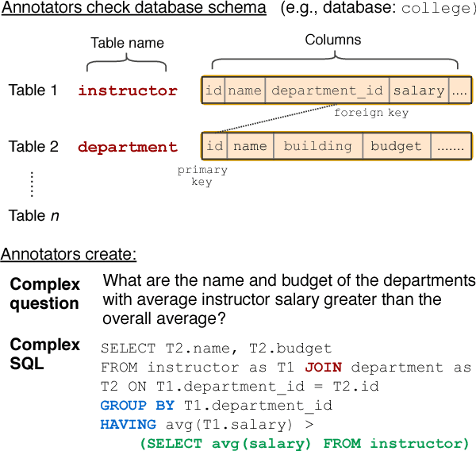
Task: Select the instructor table name
Action: point(127,91)
